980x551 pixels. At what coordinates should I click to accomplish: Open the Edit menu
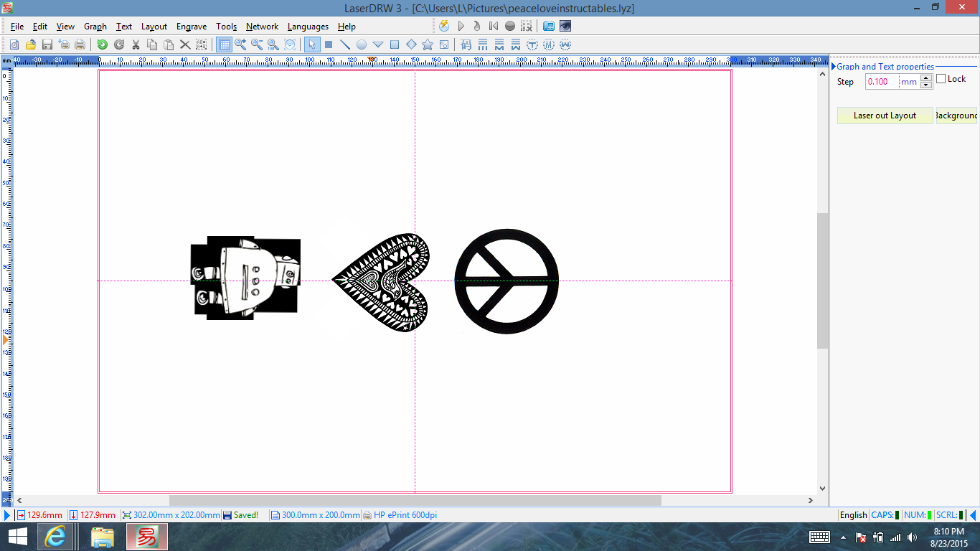coord(40,27)
